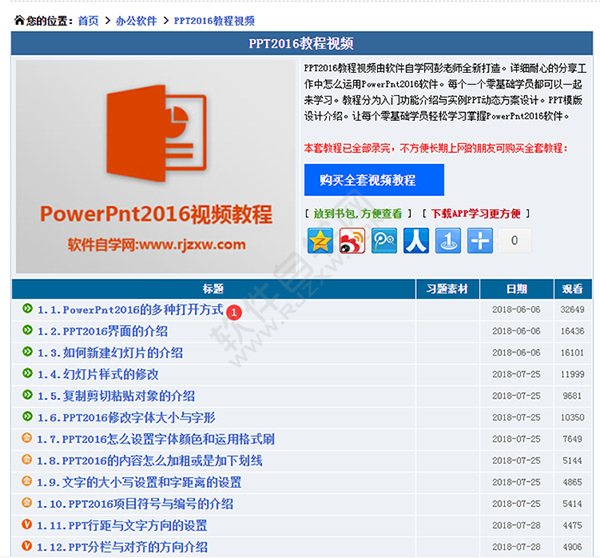Click orange V icon beside lesson 1.12
The image size is (600, 558).
click(x=27, y=545)
